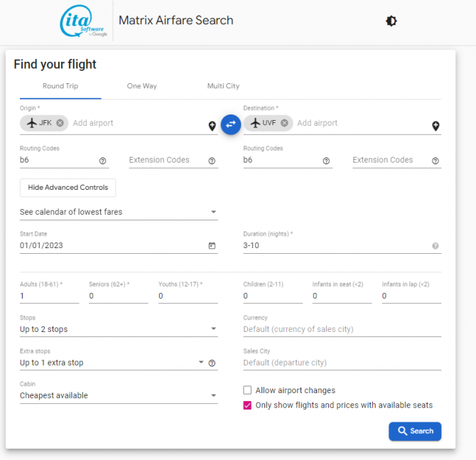The height and width of the screenshot is (460, 476).
Task: Remove the JFK origin airport chip
Action: tap(60, 123)
